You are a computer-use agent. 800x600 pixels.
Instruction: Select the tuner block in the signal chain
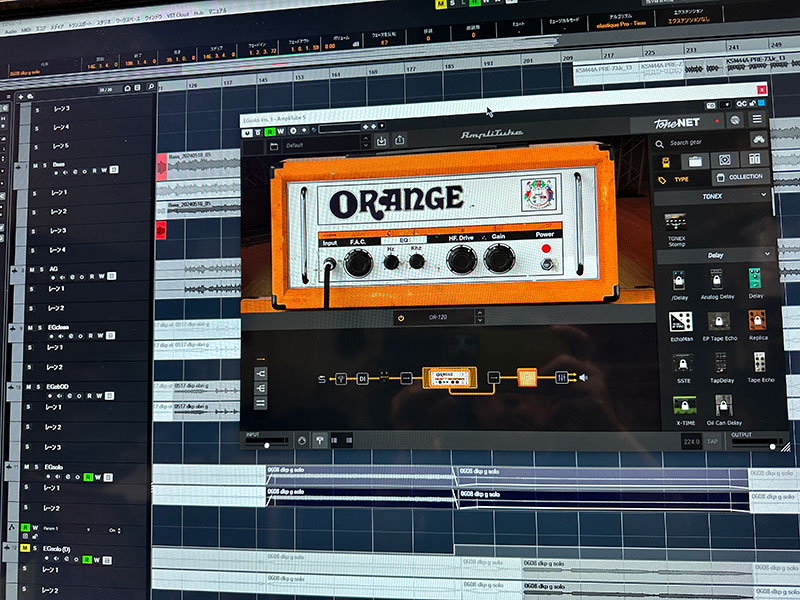(341, 379)
